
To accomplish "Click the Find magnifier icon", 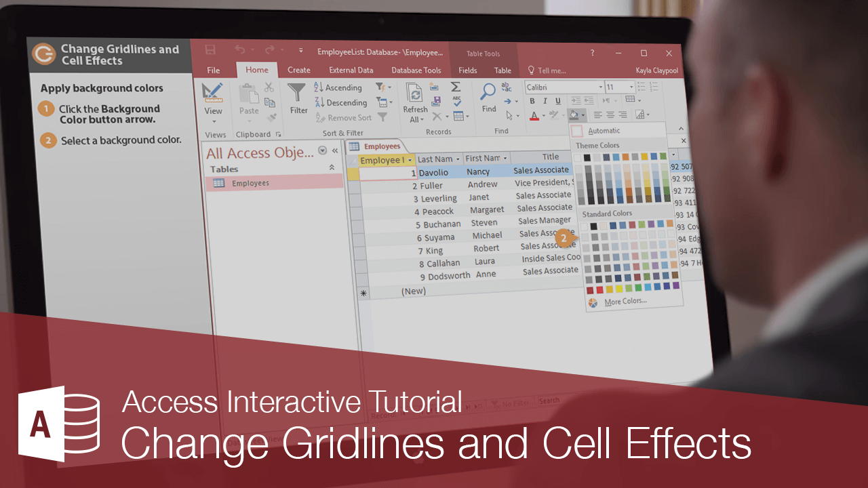I will coord(488,89).
